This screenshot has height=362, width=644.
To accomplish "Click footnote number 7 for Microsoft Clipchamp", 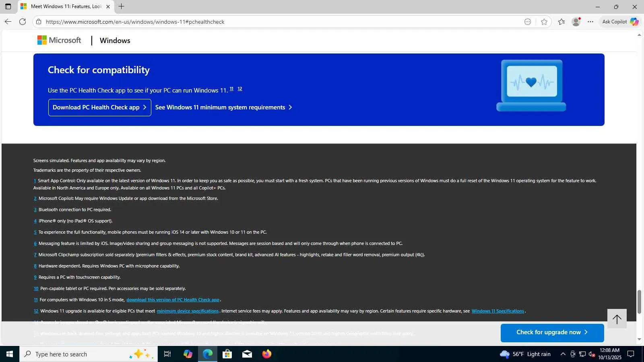I will tap(35, 255).
